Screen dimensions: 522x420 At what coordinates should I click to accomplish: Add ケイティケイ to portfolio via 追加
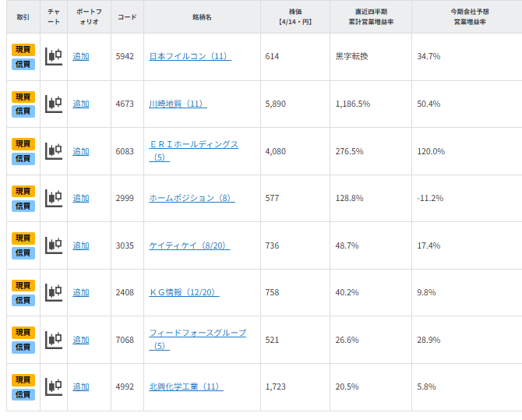(81, 245)
